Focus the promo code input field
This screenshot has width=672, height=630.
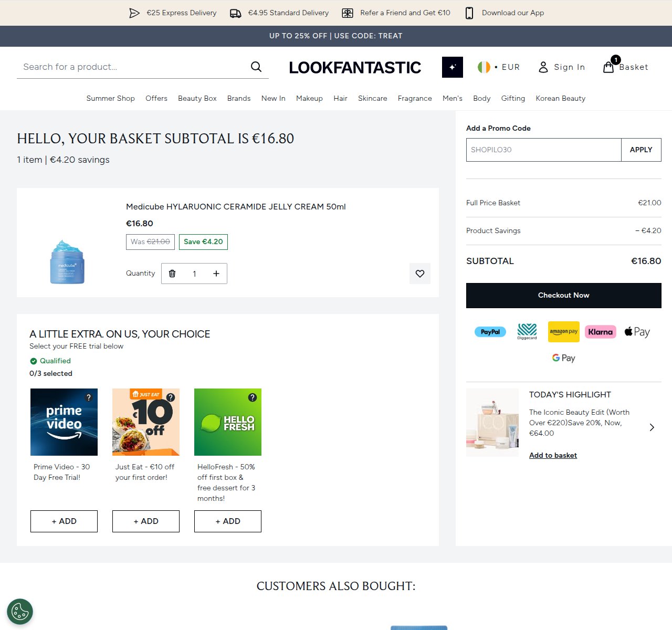click(x=544, y=150)
